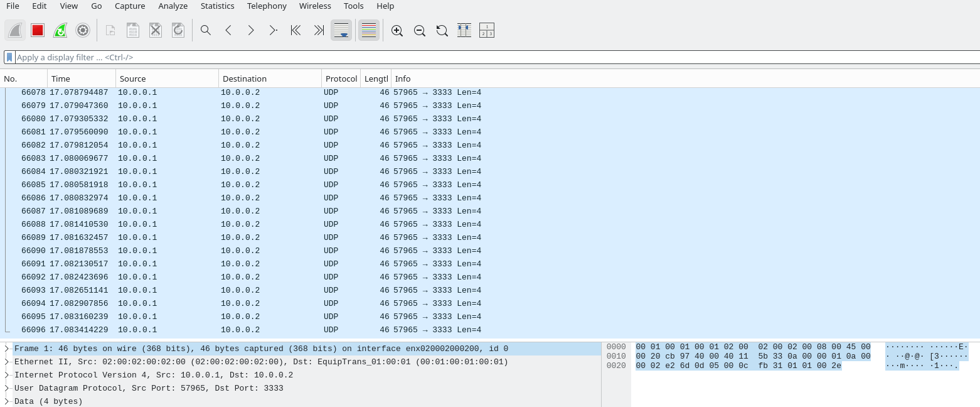Sort packets by Time column header
The height and width of the screenshot is (407, 980).
point(61,79)
